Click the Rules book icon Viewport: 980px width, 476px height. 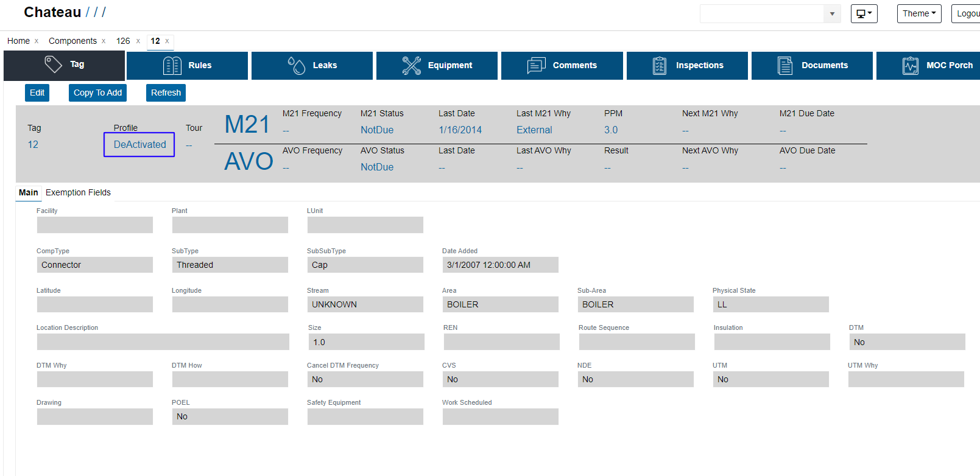coord(172,65)
